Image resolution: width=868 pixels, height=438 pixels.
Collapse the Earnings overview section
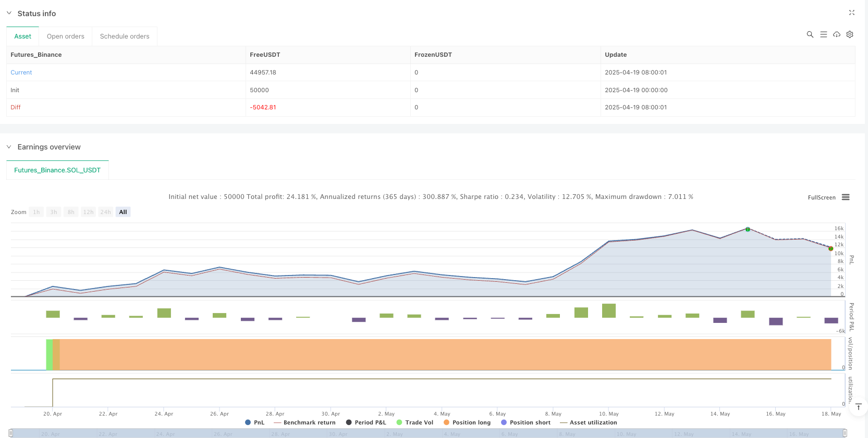(x=9, y=147)
